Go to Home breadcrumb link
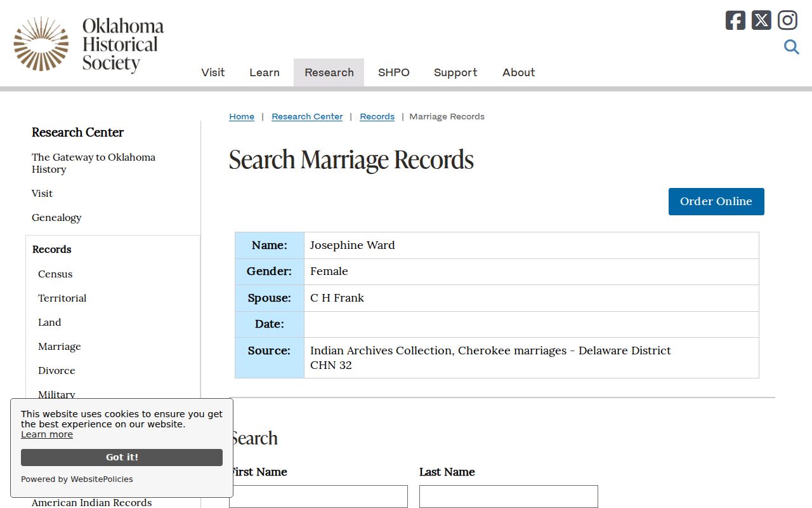 coord(242,116)
